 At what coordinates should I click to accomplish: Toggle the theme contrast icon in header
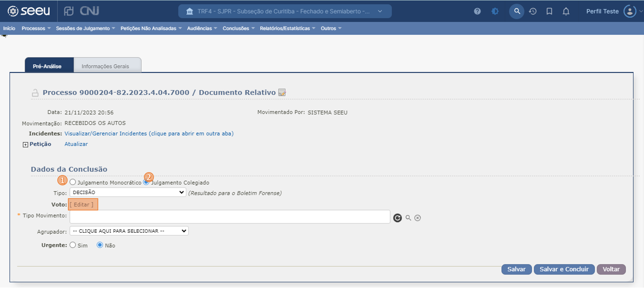point(495,11)
